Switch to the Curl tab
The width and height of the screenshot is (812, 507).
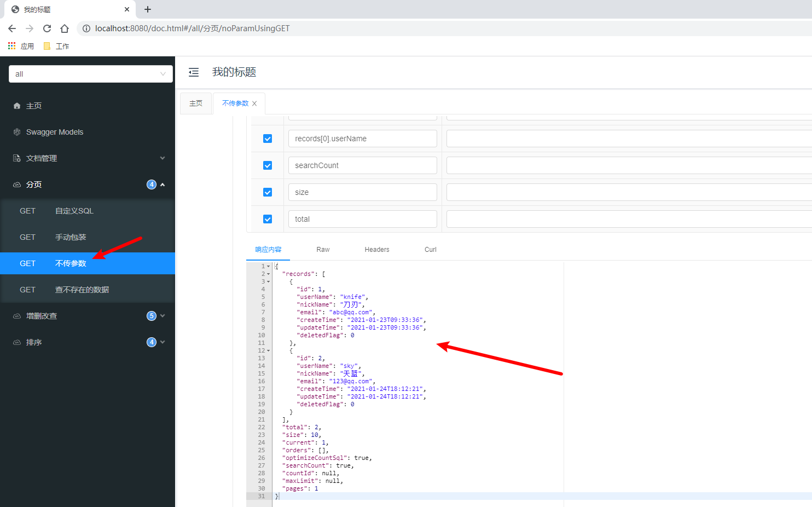point(430,250)
